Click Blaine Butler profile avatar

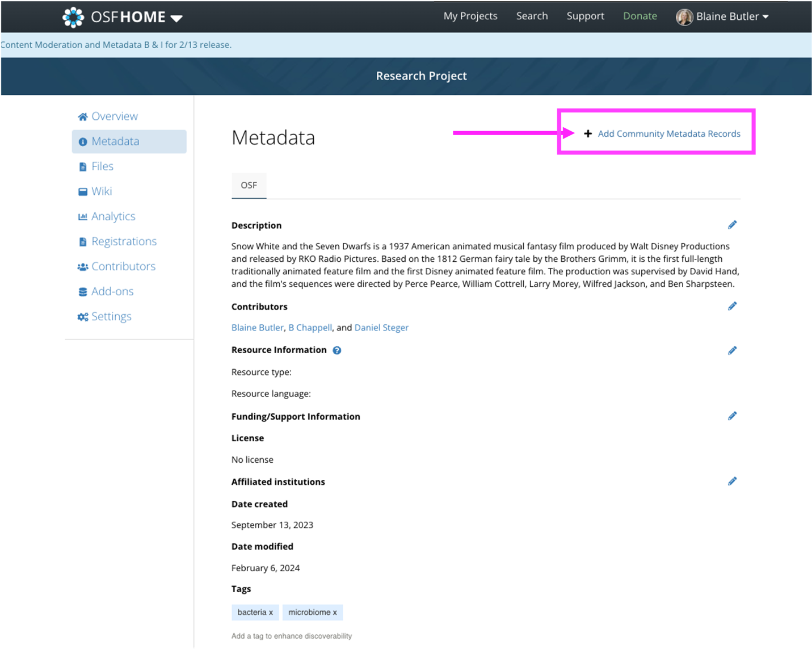tap(684, 17)
